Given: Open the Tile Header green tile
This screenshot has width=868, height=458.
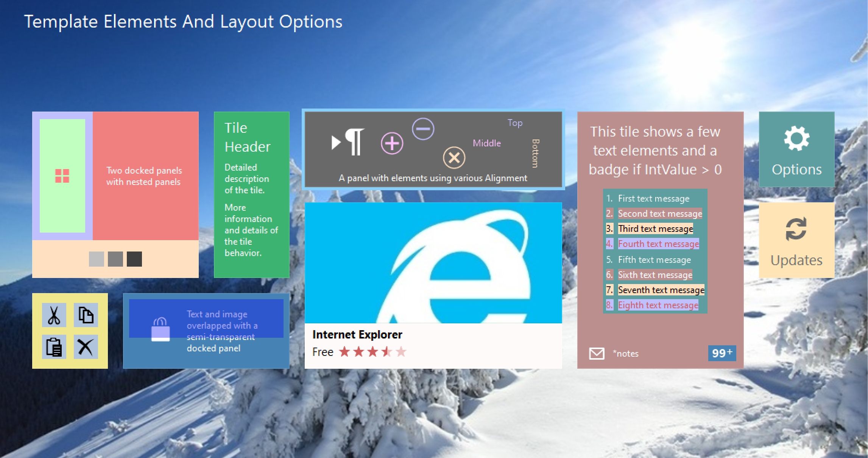Looking at the screenshot, I should click(x=252, y=195).
